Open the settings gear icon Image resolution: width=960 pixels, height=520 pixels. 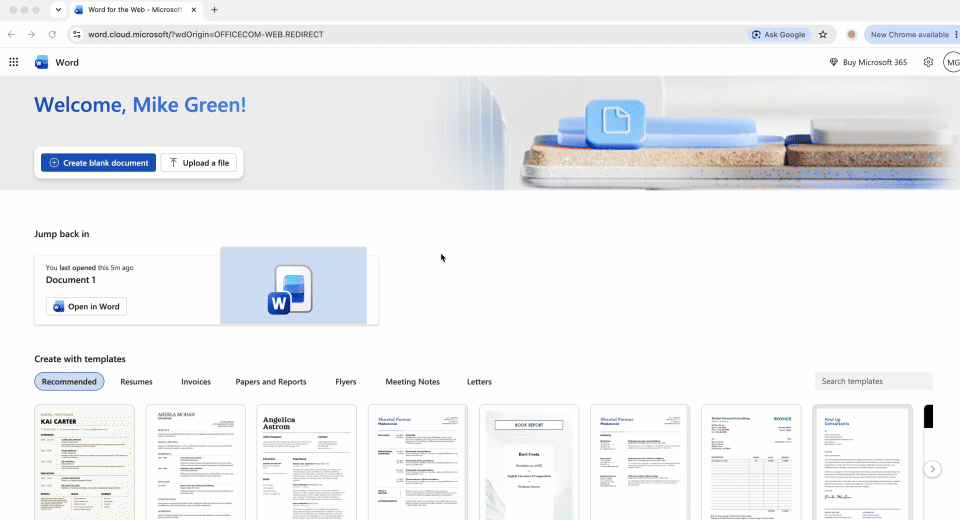[x=928, y=62]
